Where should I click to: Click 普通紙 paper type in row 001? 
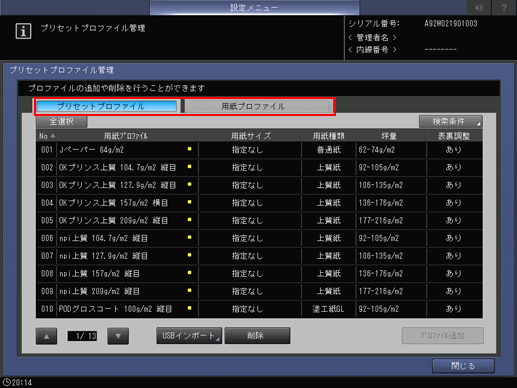click(x=329, y=150)
